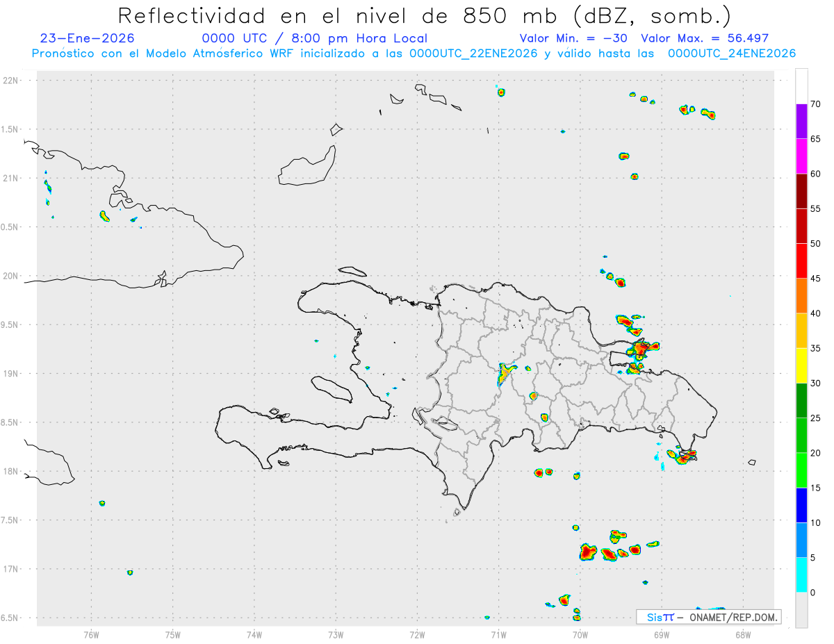Click the purple 65–70 dBZ colorbar segment
This screenshot has height=644, width=834.
tap(801, 122)
